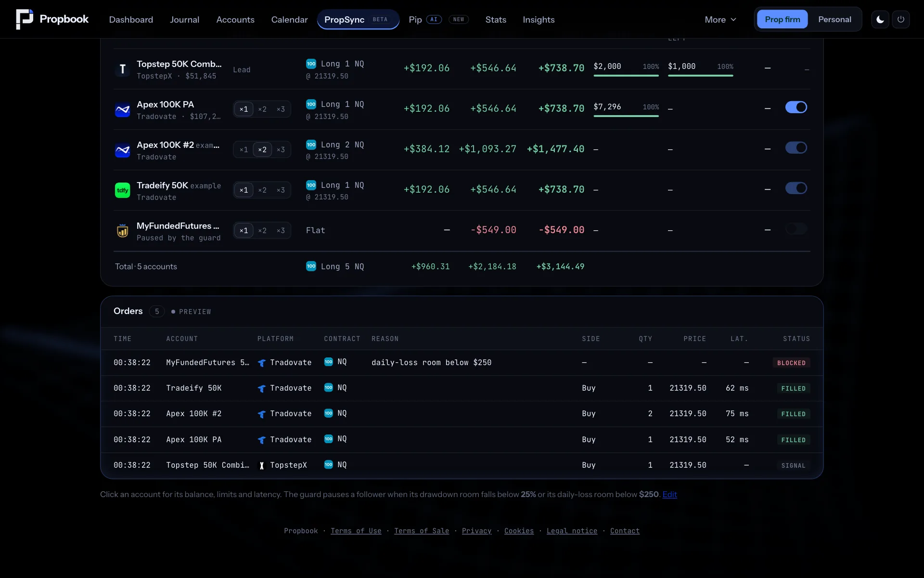Open the More dropdown menu

720,19
